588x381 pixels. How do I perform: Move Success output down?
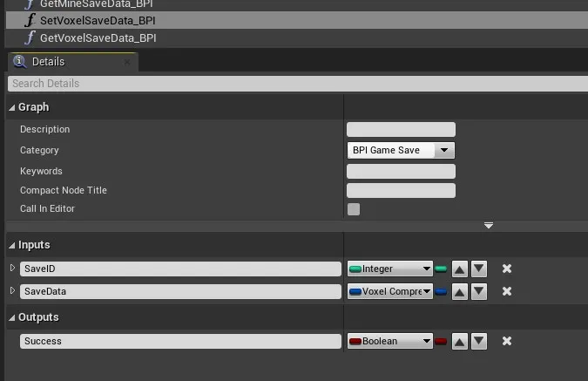coord(478,341)
